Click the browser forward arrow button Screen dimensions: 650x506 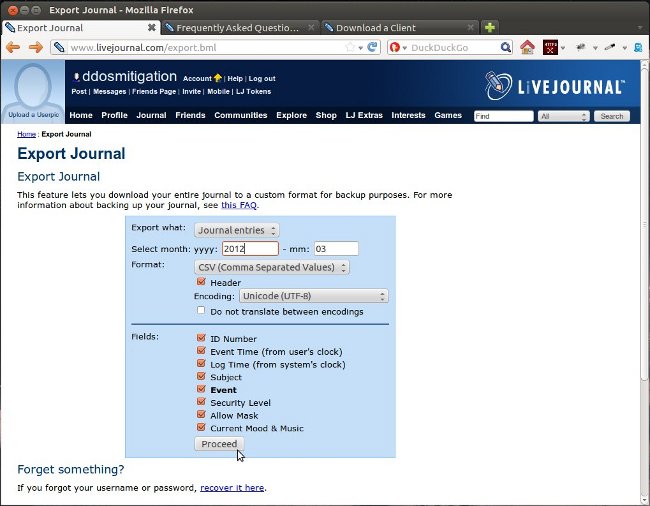point(36,47)
